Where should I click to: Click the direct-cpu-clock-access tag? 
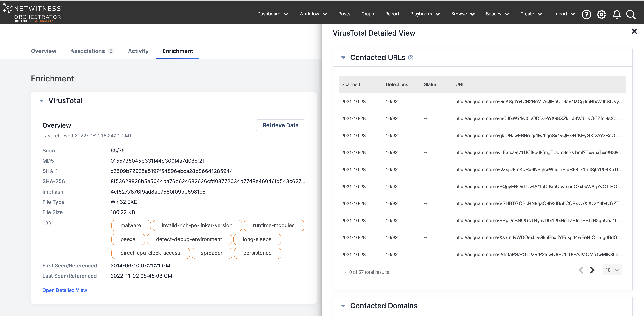pyautogui.click(x=150, y=253)
